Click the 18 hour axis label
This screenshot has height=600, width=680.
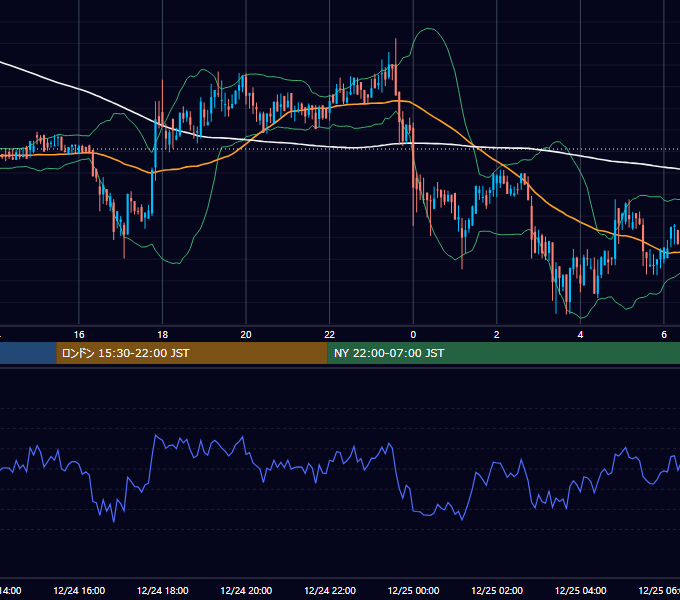[x=162, y=334]
